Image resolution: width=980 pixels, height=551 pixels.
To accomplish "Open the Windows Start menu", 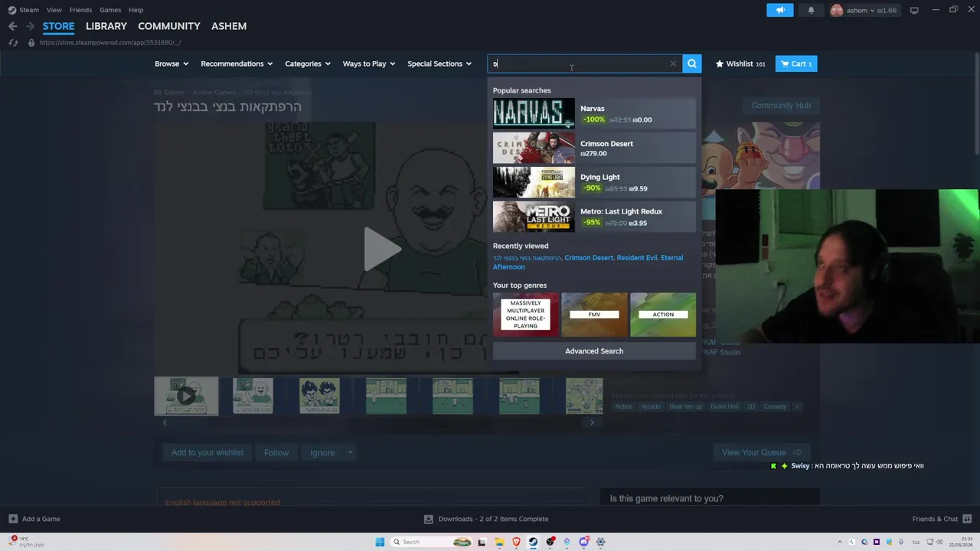I will pyautogui.click(x=380, y=542).
